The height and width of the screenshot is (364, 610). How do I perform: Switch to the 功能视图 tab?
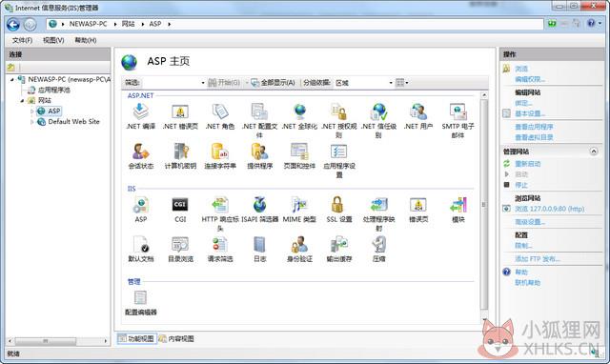point(136,338)
